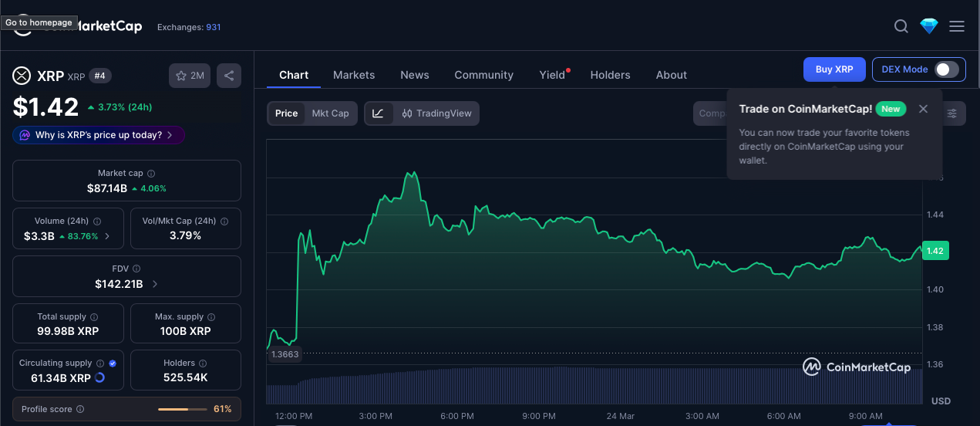Open the search magnifier icon

[901, 27]
